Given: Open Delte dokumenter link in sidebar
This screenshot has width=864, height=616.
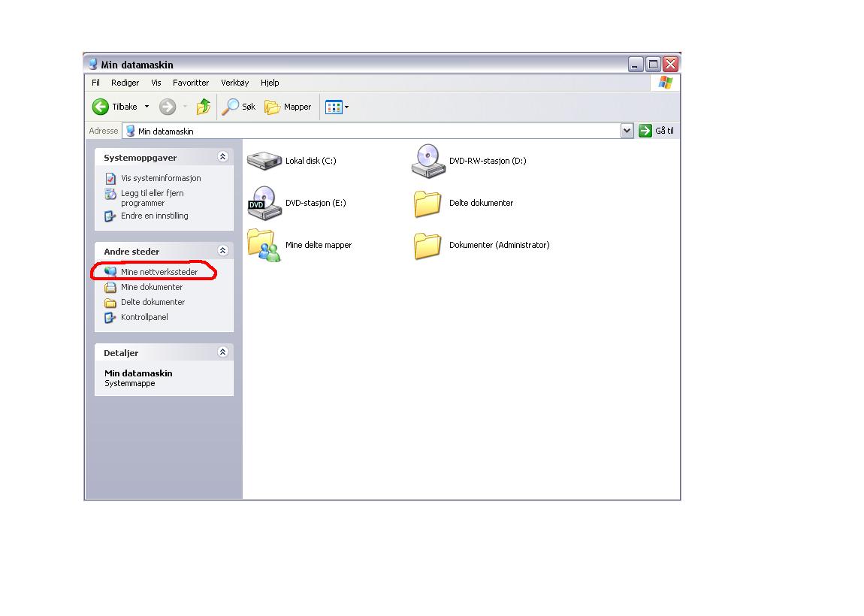Looking at the screenshot, I should coord(153,302).
